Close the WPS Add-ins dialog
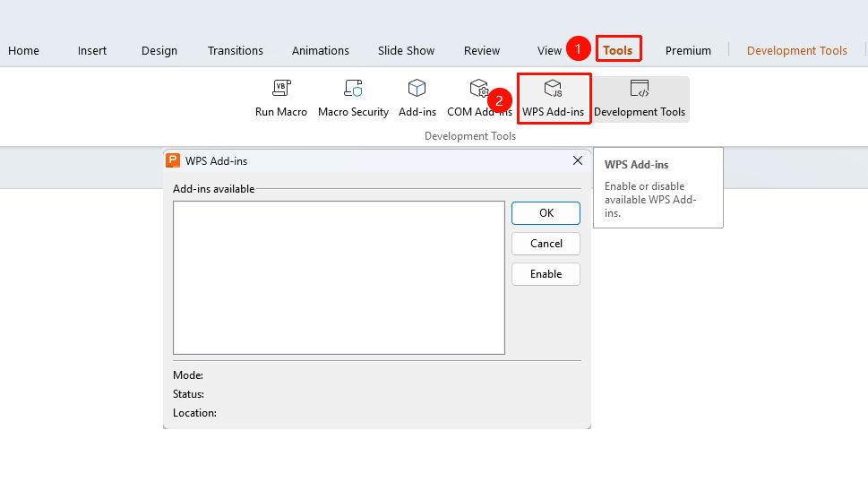Image resolution: width=868 pixels, height=482 pixels. click(x=578, y=160)
